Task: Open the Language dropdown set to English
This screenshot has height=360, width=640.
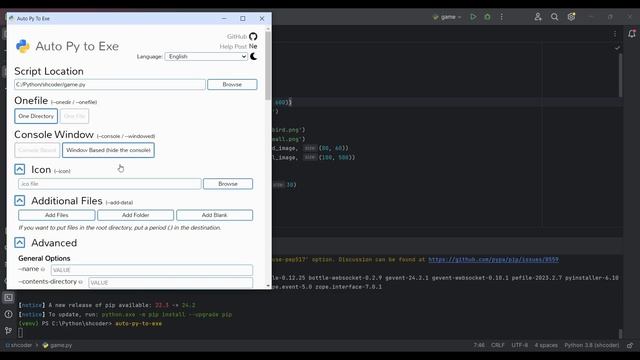Action: (x=206, y=57)
